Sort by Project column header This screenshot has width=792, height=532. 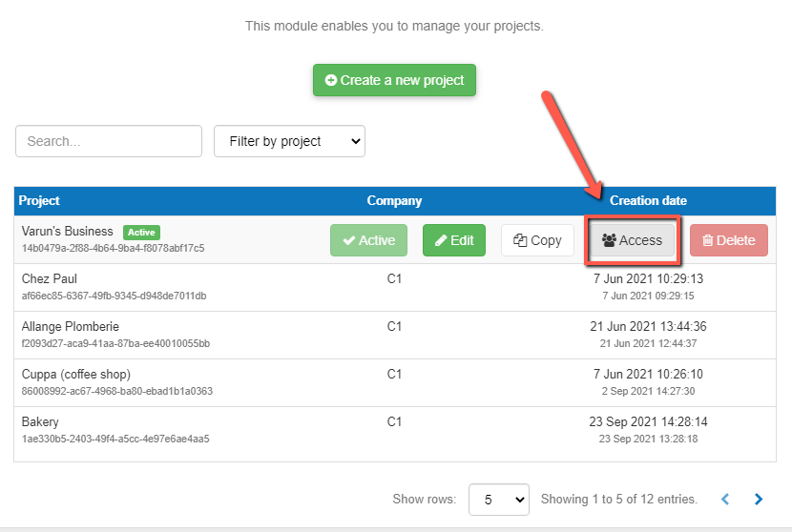coord(39,200)
